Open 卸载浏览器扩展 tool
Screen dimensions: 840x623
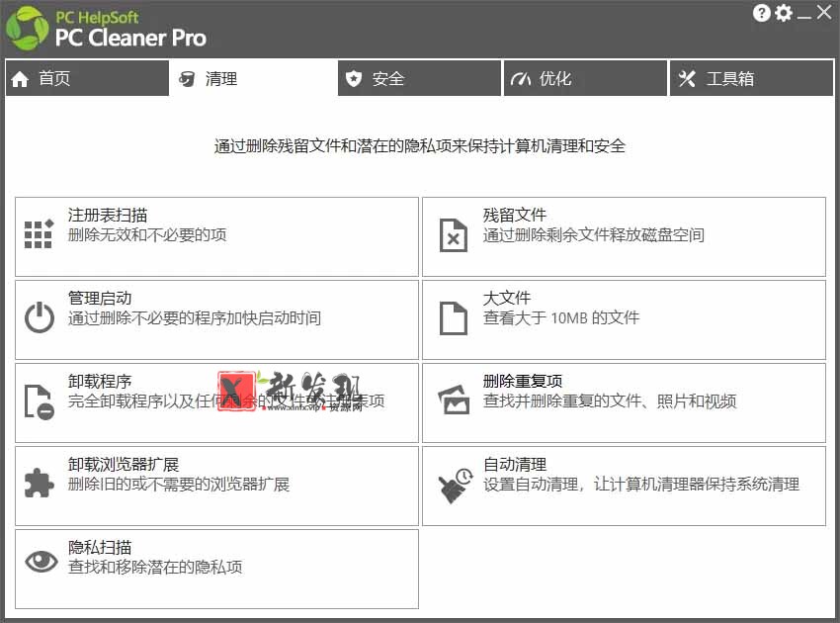[216, 486]
